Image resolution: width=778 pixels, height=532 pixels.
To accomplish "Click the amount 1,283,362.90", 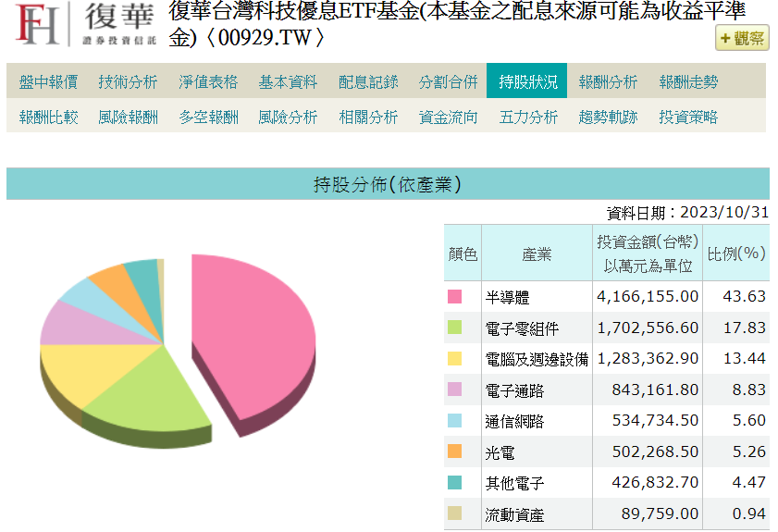I will point(648,358).
